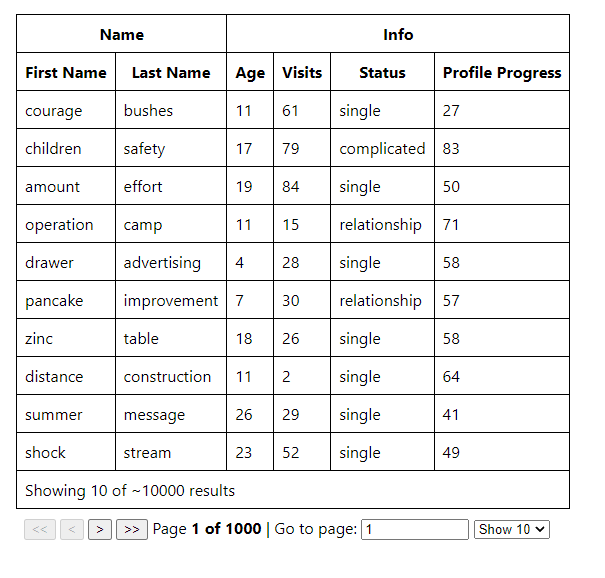
Task: Click the complicated status cell
Action: click(382, 149)
